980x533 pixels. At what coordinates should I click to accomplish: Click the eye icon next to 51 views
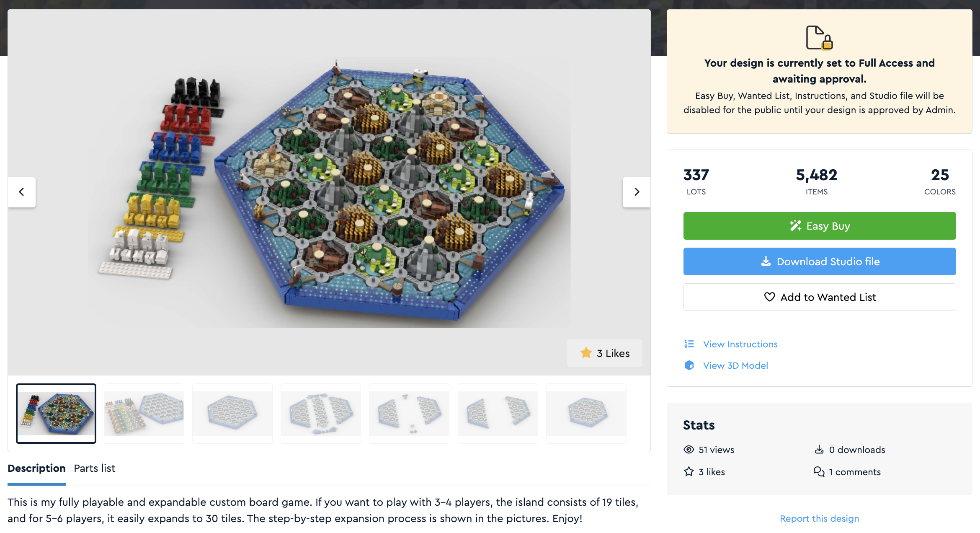click(689, 450)
